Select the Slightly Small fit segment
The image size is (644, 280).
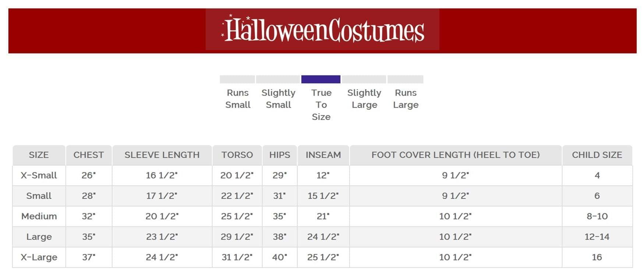[278, 79]
